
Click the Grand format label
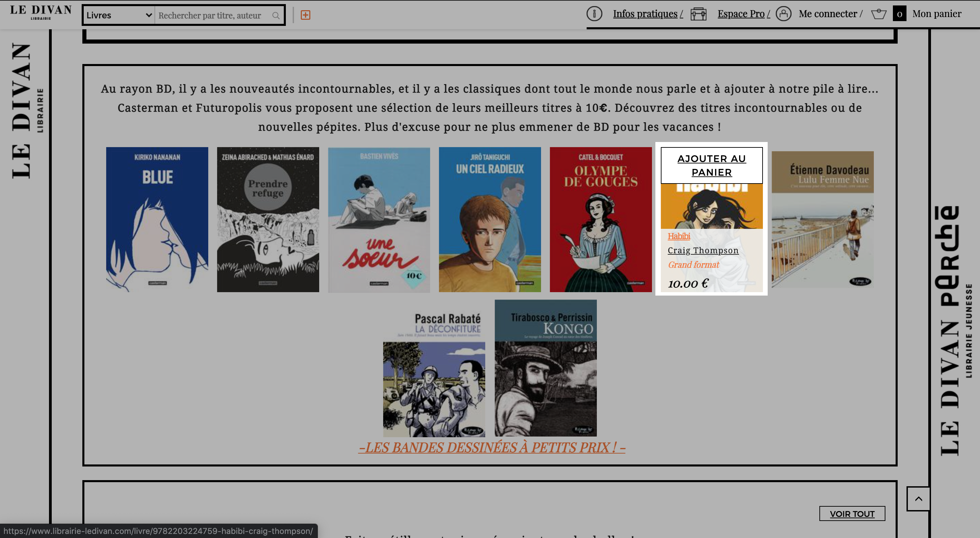click(693, 265)
